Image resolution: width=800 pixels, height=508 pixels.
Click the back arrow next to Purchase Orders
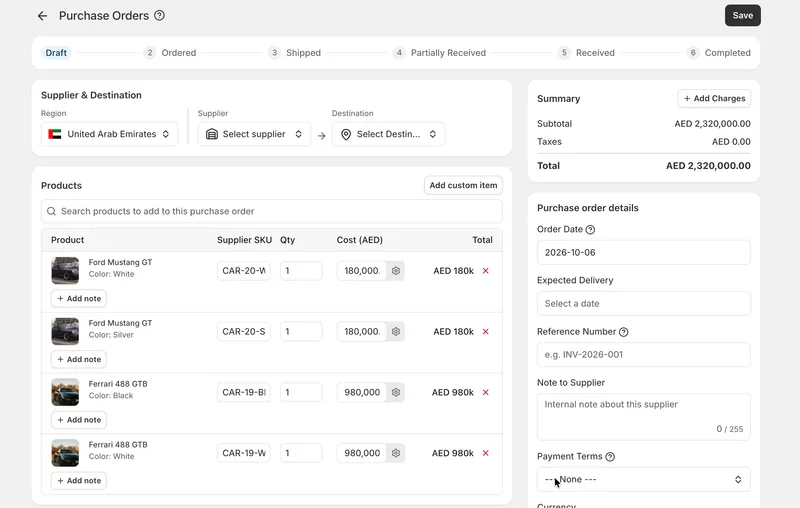click(x=42, y=16)
